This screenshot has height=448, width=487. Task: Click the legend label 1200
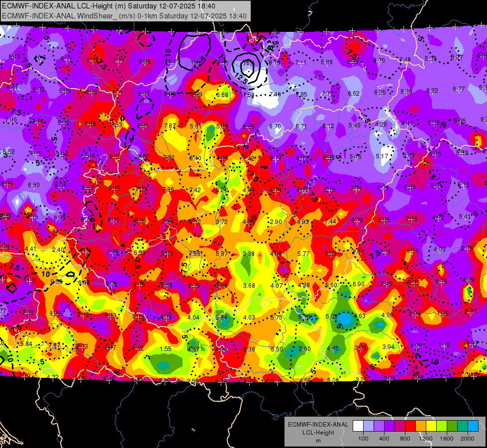point(425,439)
